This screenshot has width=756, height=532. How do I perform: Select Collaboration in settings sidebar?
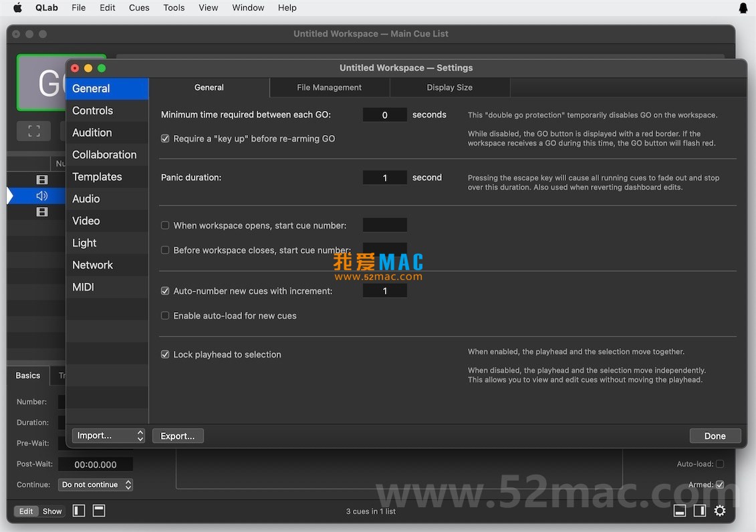107,154
